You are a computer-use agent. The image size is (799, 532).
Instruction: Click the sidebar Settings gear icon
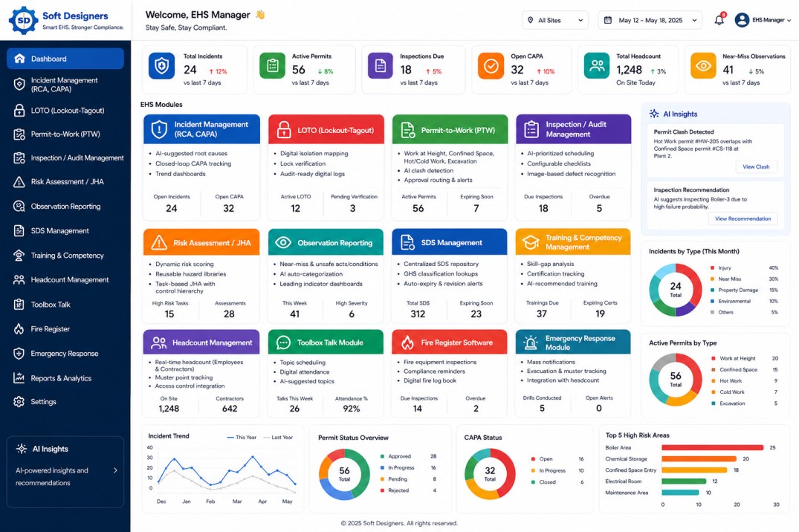click(x=19, y=401)
